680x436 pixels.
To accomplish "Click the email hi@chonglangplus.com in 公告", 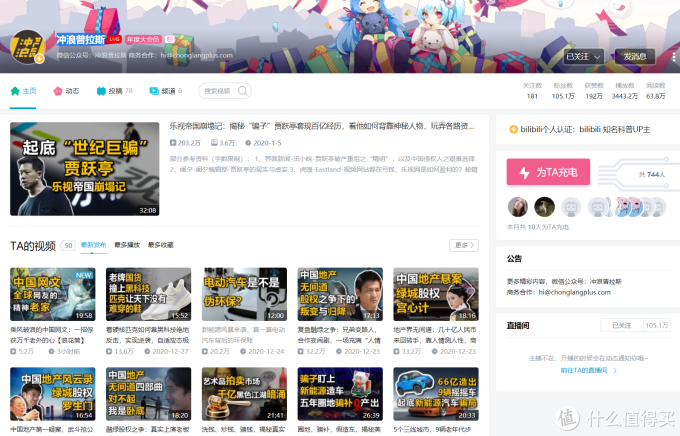I will point(575,292).
